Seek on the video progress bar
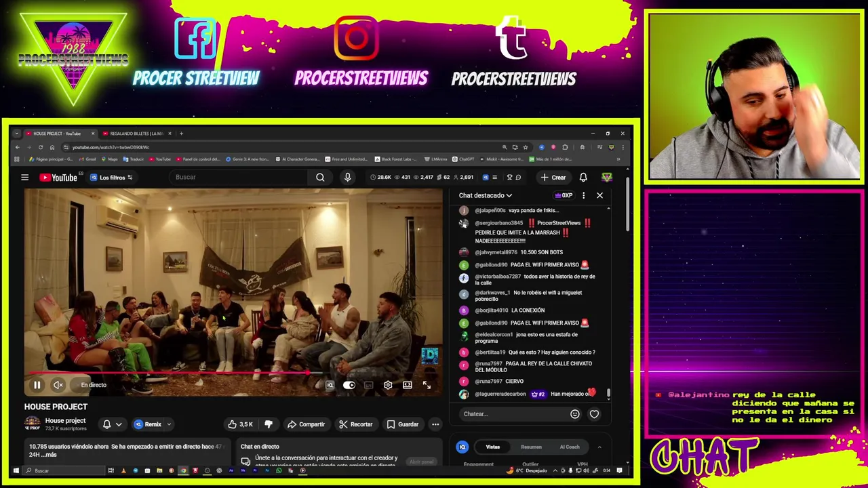Screen dimensions: 868x488 coord(233,372)
